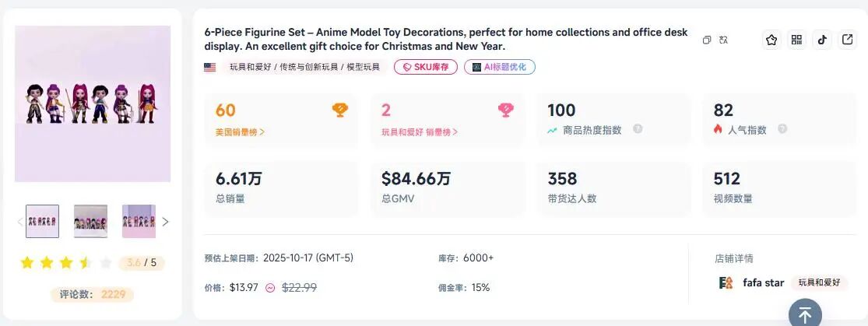The image size is (868, 326).
Task: Select the second product thumbnail
Action: click(90, 222)
